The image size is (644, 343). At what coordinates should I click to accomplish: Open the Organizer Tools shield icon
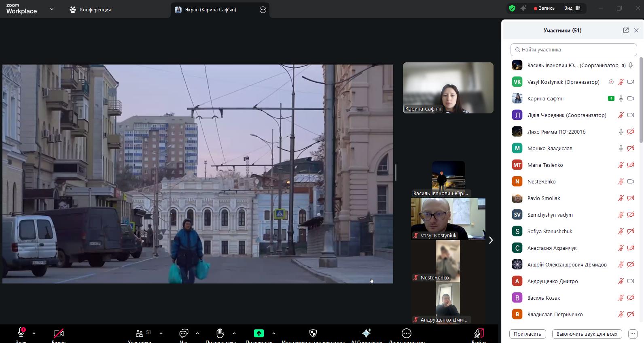[x=313, y=333]
